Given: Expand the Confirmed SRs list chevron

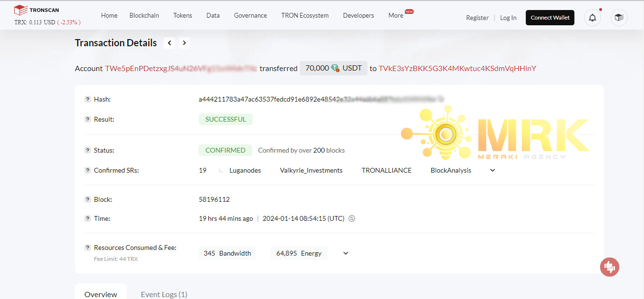Looking at the screenshot, I should (493, 170).
